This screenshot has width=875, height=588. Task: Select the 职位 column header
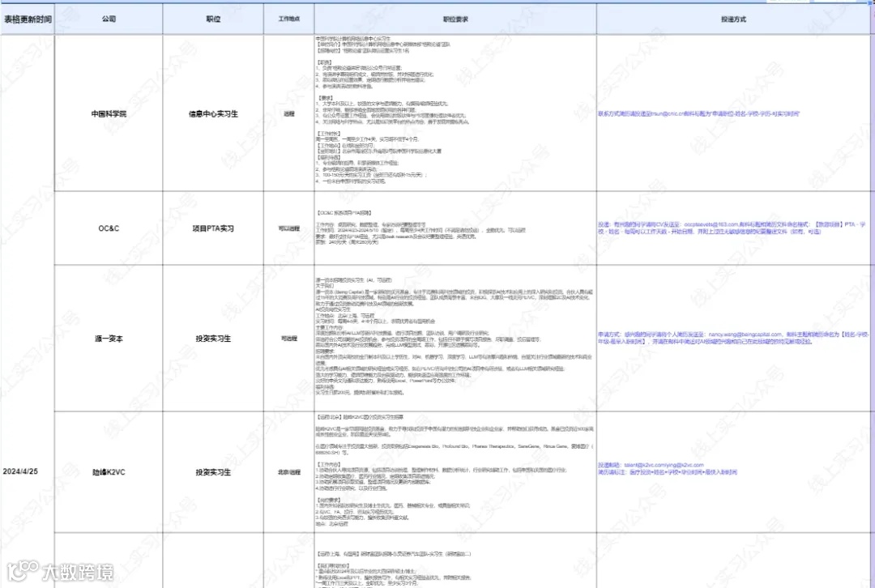[213, 19]
